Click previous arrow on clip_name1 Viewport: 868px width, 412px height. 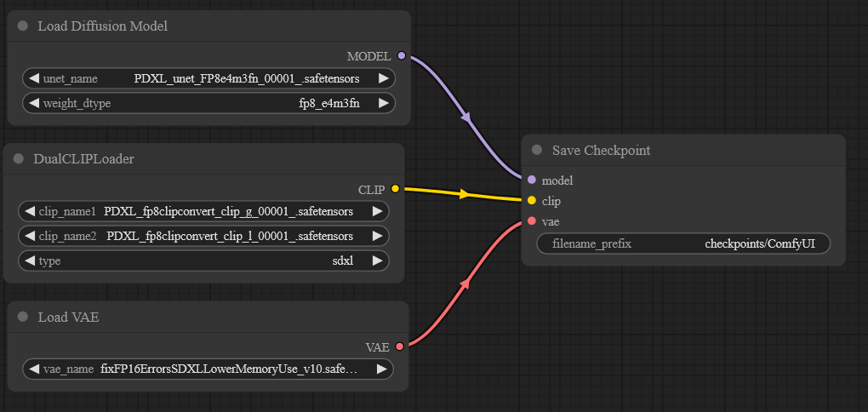click(x=30, y=211)
